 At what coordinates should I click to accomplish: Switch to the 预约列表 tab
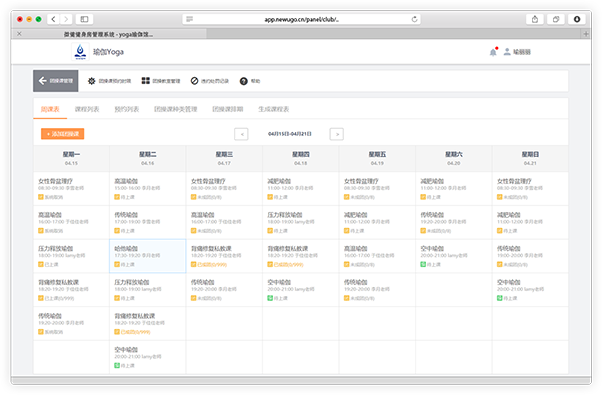tap(127, 109)
